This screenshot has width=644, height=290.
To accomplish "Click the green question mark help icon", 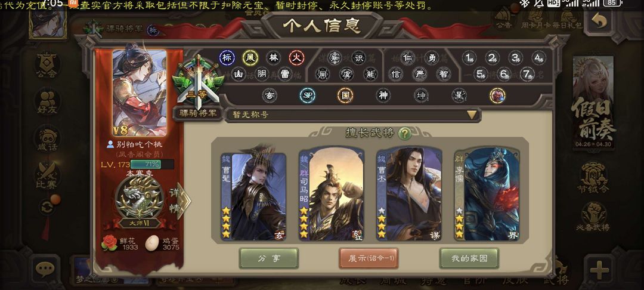I will click(x=405, y=133).
